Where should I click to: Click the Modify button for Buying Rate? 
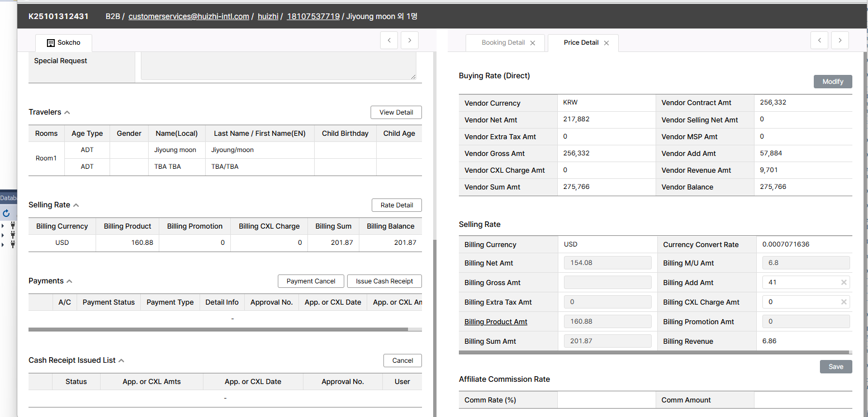point(832,82)
